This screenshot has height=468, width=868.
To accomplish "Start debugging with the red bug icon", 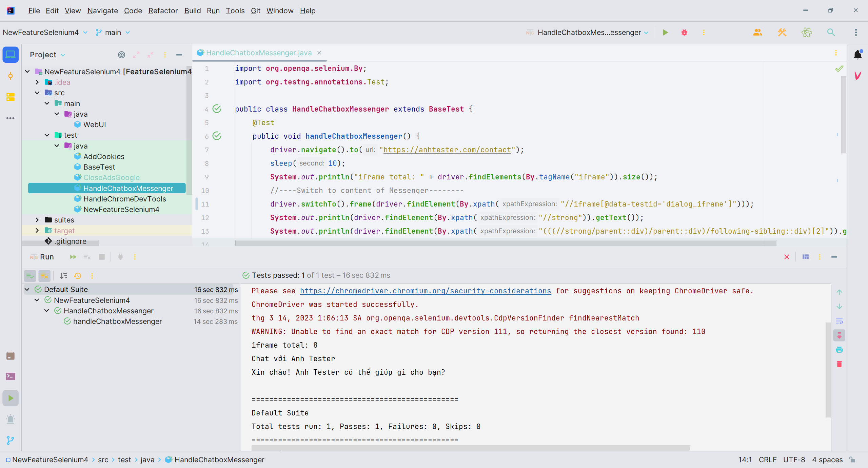I will [x=684, y=32].
